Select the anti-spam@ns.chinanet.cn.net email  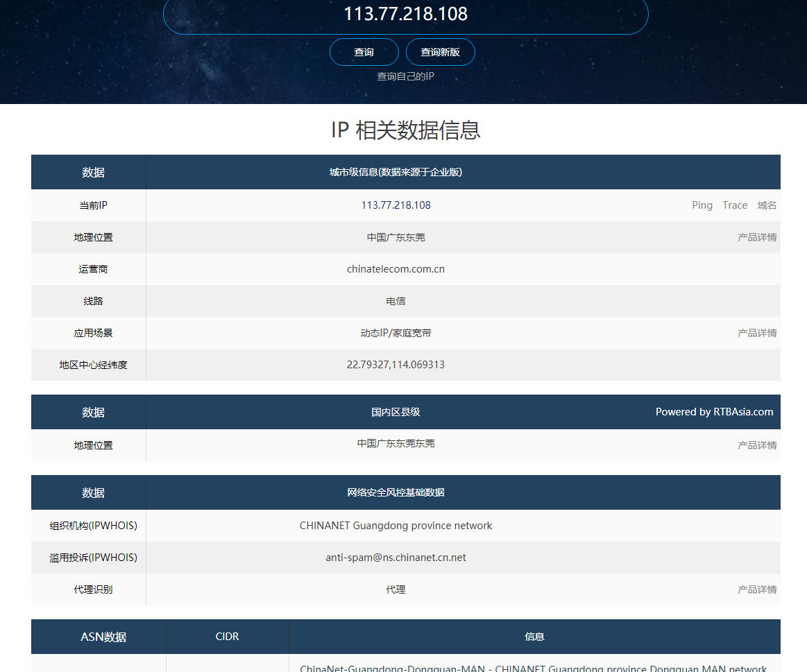(396, 558)
